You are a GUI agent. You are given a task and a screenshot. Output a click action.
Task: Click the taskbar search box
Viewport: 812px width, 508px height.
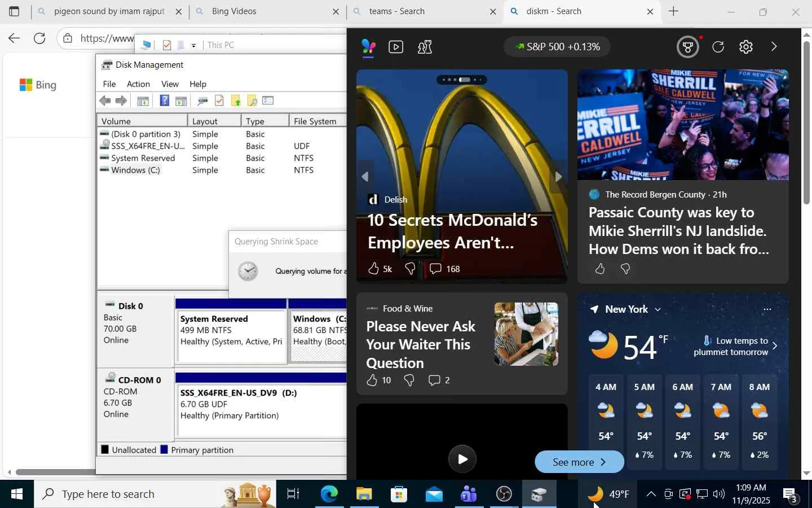[155, 494]
